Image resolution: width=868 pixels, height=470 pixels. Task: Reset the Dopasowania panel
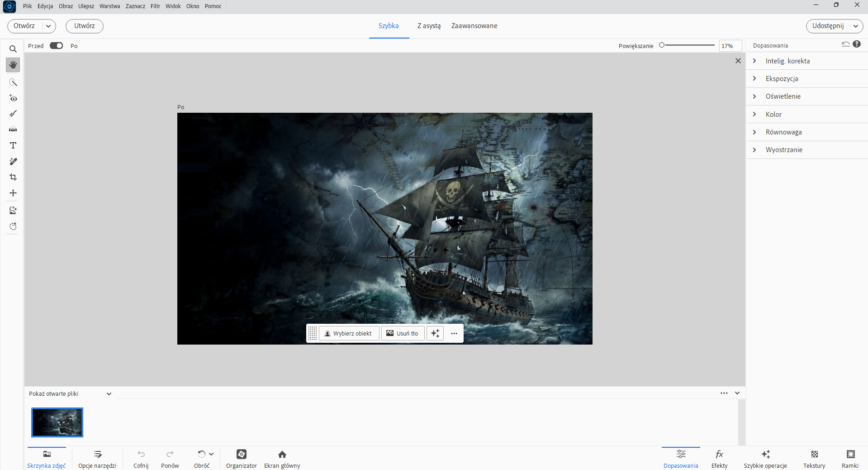tap(845, 44)
